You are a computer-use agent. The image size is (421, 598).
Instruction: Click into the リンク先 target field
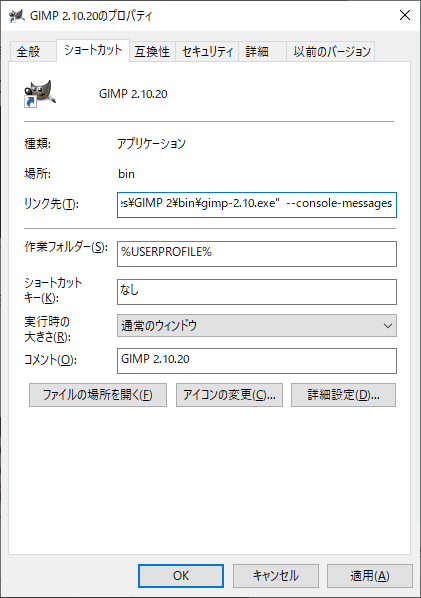(x=257, y=205)
